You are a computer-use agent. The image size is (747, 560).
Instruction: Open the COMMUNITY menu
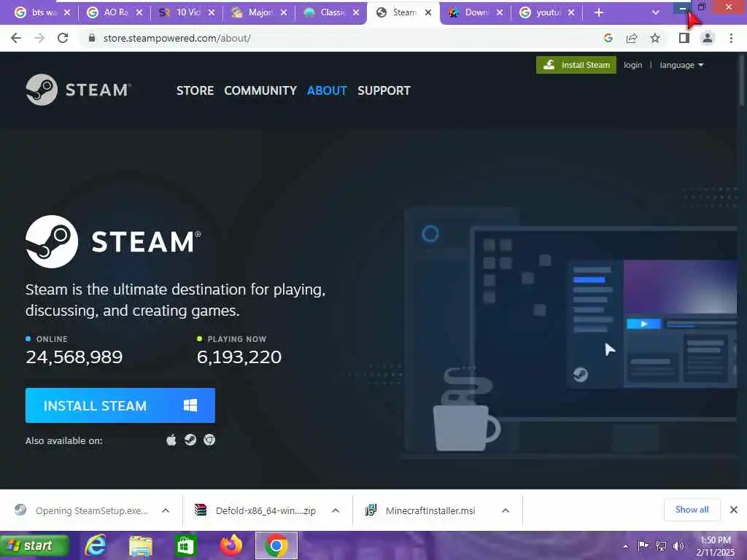click(x=260, y=90)
